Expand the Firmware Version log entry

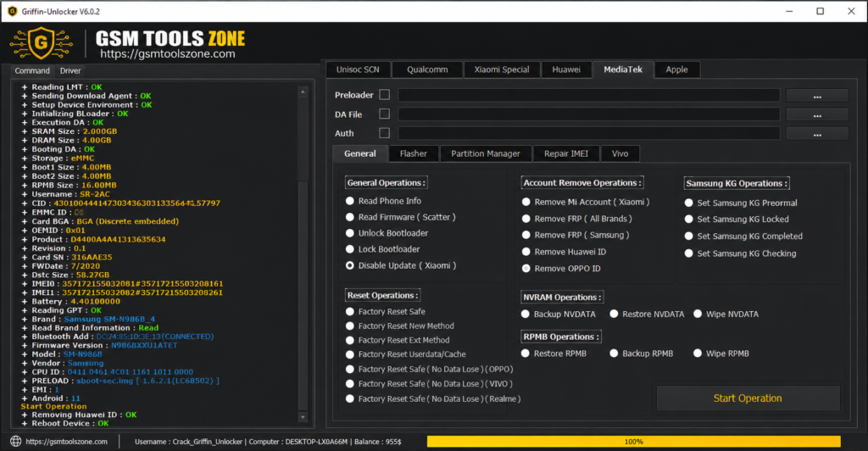click(x=25, y=345)
